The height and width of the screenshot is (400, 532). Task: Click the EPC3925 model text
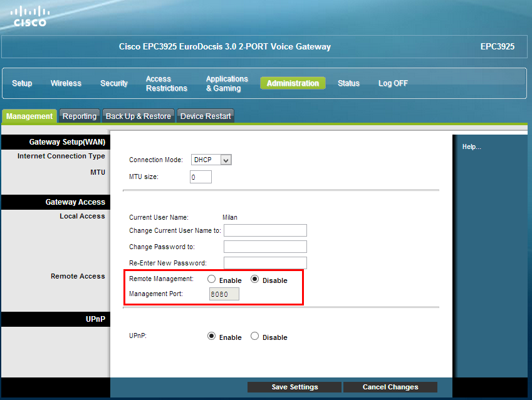[x=498, y=46]
